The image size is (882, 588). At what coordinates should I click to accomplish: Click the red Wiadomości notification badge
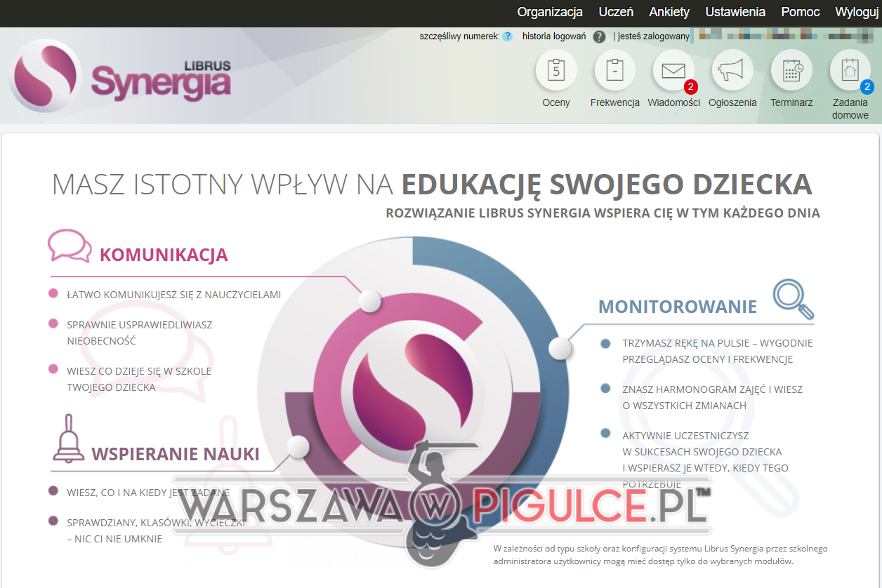pyautogui.click(x=691, y=87)
